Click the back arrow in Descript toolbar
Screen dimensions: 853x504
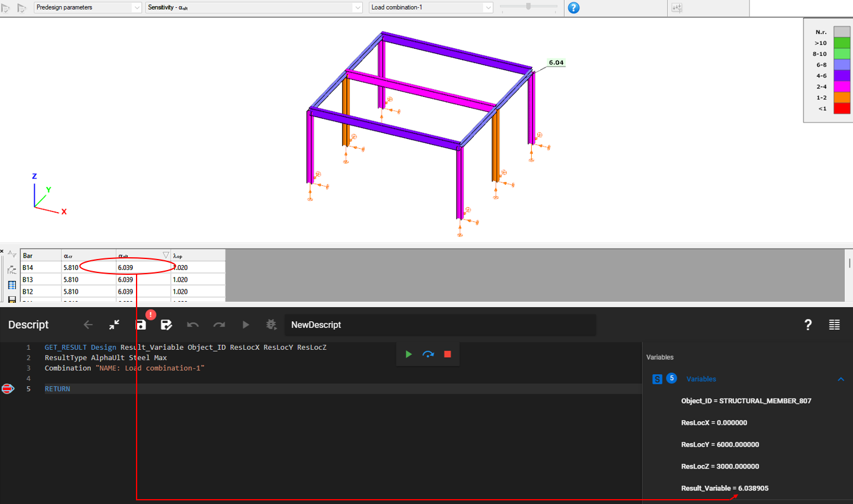point(88,325)
